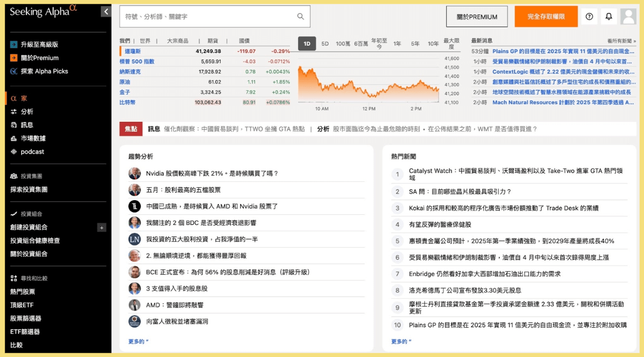Image resolution: width=644 pixels, height=357 pixels.
Task: Open the notifications bell icon
Action: (609, 16)
